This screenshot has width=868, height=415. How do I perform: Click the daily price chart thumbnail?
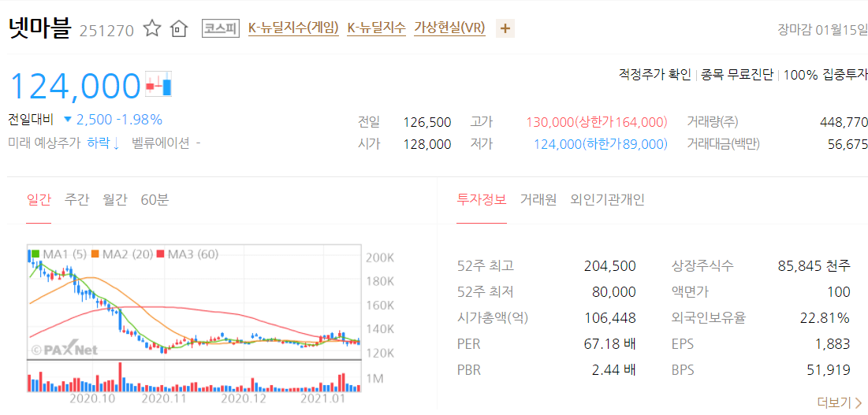coord(194,302)
